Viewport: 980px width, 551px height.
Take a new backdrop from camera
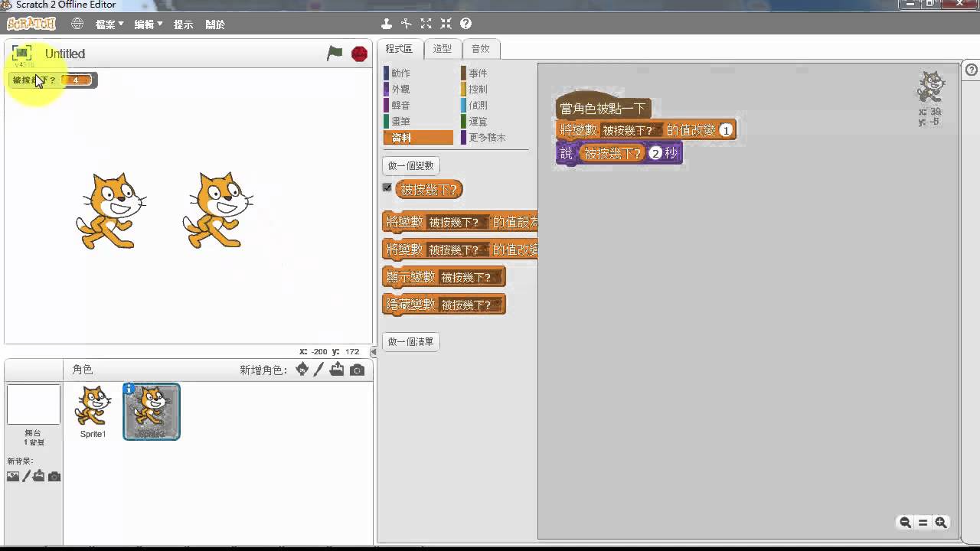click(54, 476)
